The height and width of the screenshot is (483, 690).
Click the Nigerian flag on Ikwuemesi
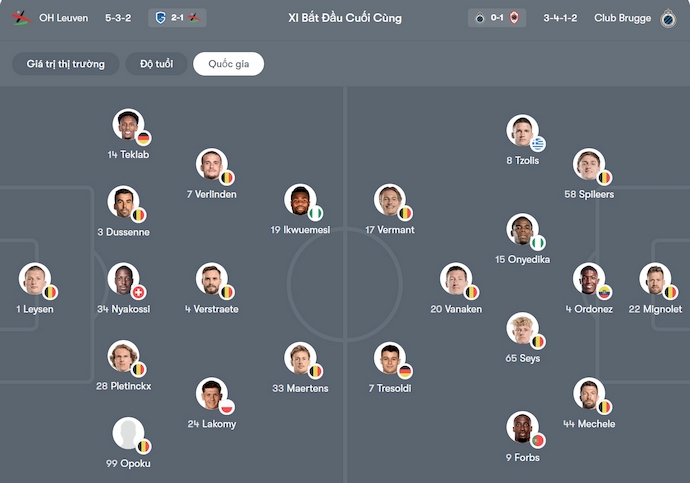(x=316, y=213)
